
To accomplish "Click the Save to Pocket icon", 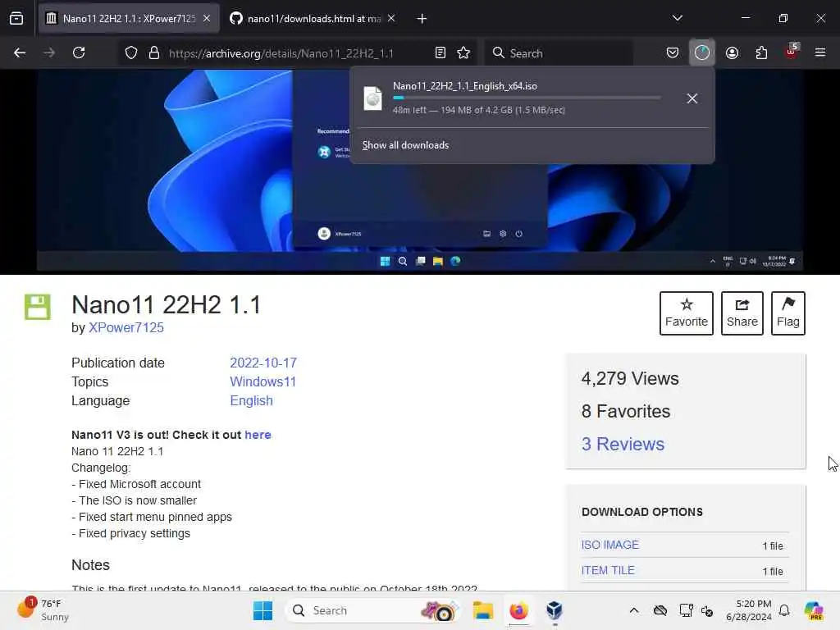I will (673, 52).
